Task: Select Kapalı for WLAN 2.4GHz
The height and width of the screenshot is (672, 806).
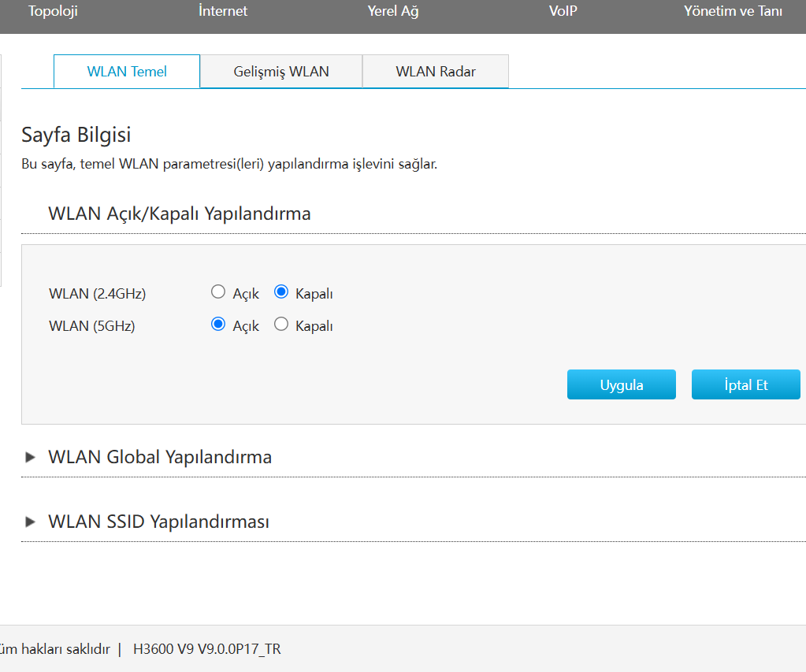Action: (x=281, y=293)
